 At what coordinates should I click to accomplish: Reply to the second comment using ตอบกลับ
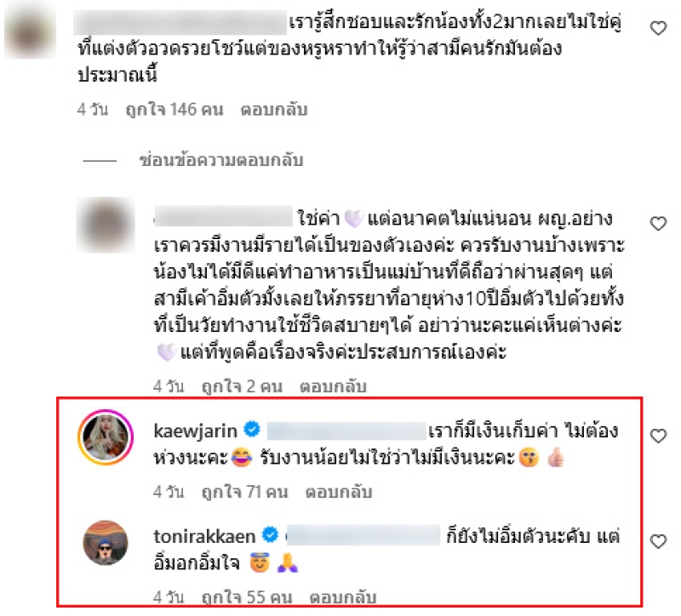point(333,386)
